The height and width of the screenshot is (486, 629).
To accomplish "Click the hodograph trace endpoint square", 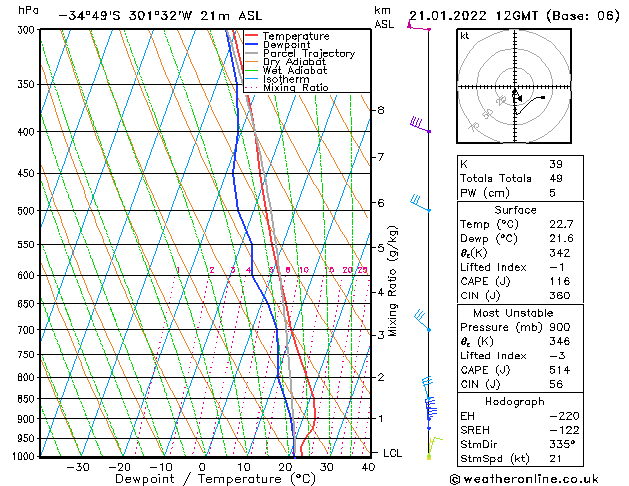I will coord(543,97).
